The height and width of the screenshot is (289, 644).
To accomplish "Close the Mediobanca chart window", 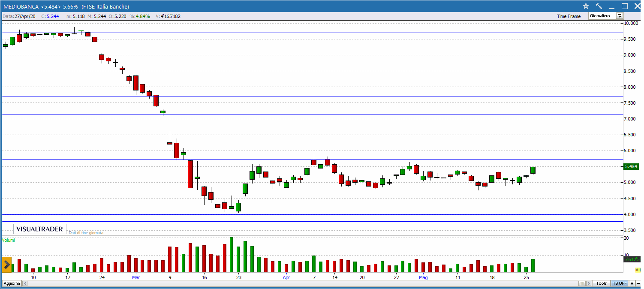I will (637, 6).
